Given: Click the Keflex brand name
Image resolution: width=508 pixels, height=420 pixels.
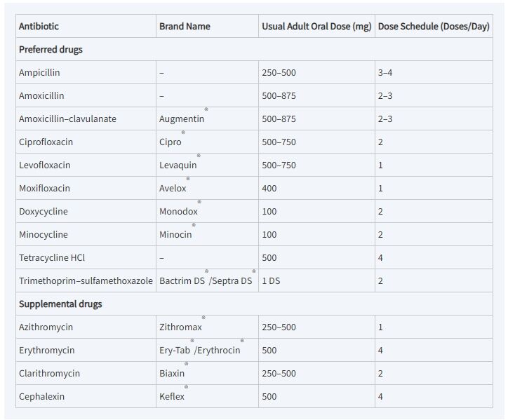Looking at the screenshot, I should (172, 396).
